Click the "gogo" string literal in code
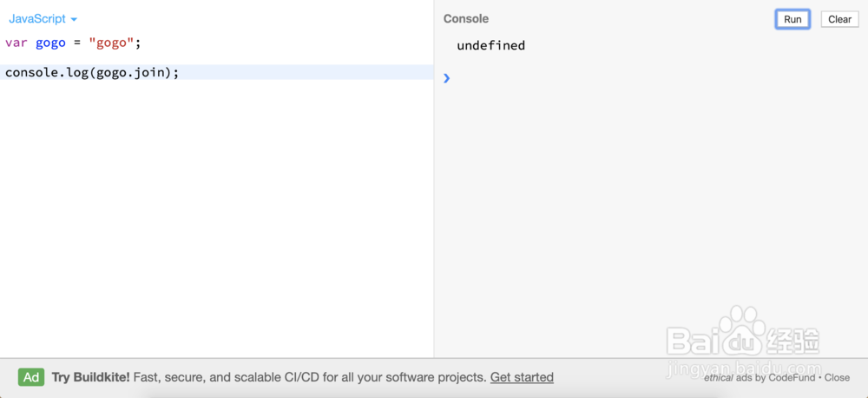Image resolution: width=868 pixels, height=398 pixels. click(111, 43)
